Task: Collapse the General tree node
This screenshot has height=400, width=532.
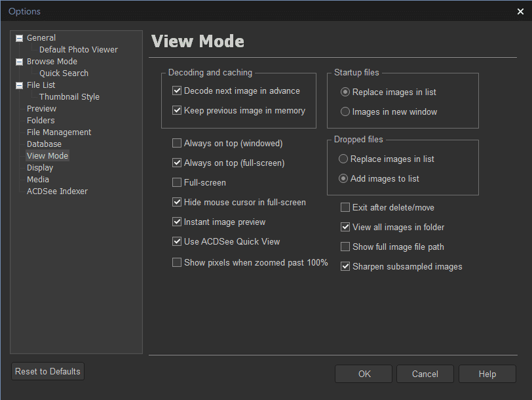Action: point(20,38)
